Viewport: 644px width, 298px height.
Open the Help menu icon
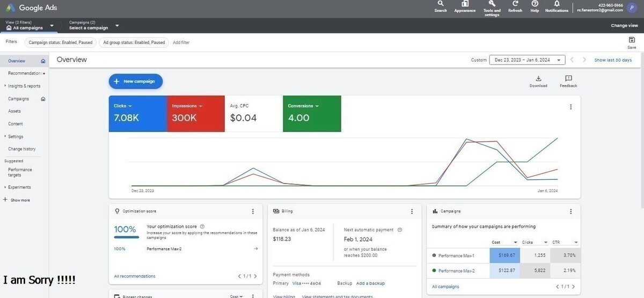[x=535, y=4]
